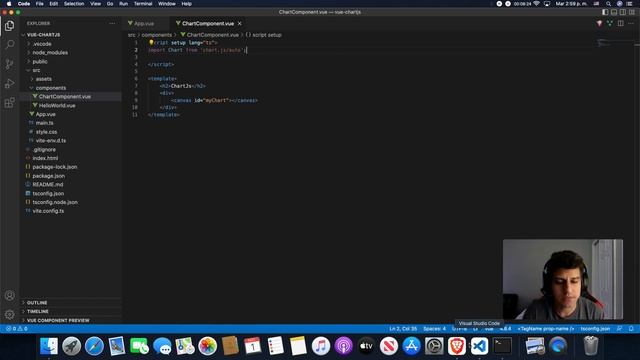Click the TagName prop-name status item

pyautogui.click(x=546, y=329)
